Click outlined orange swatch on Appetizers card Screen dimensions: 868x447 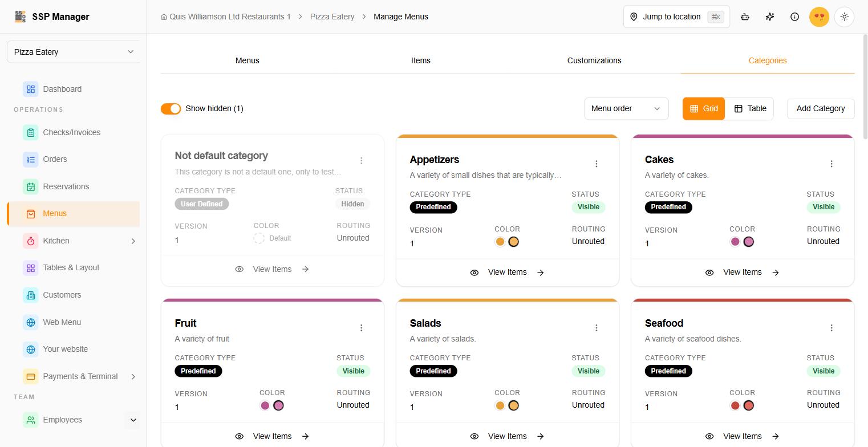tap(513, 242)
